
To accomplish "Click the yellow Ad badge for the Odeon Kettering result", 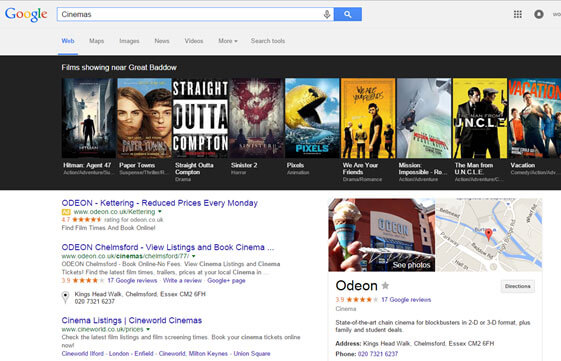I will (66, 212).
